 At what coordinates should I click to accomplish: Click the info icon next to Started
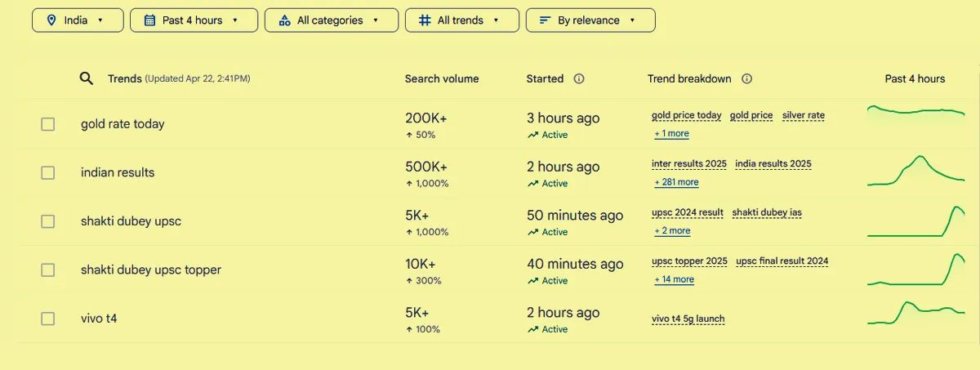click(x=579, y=79)
